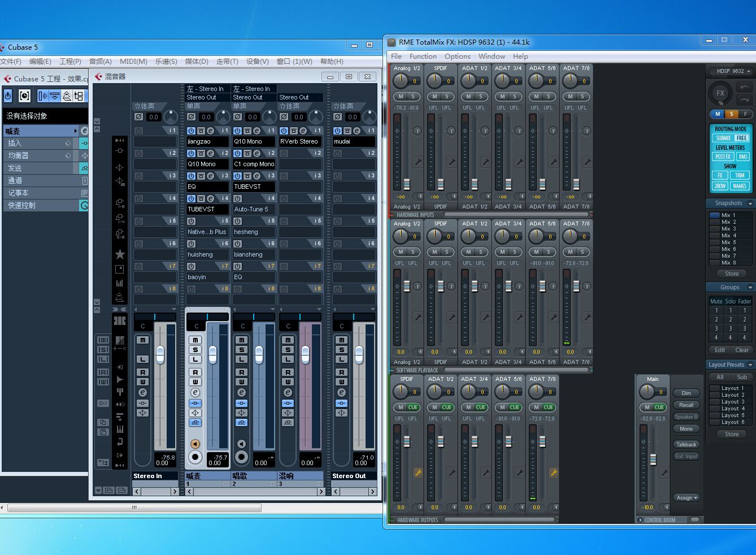This screenshot has width=756, height=555.
Task: Enable record on the 唱歌 channel
Action: tap(241, 457)
